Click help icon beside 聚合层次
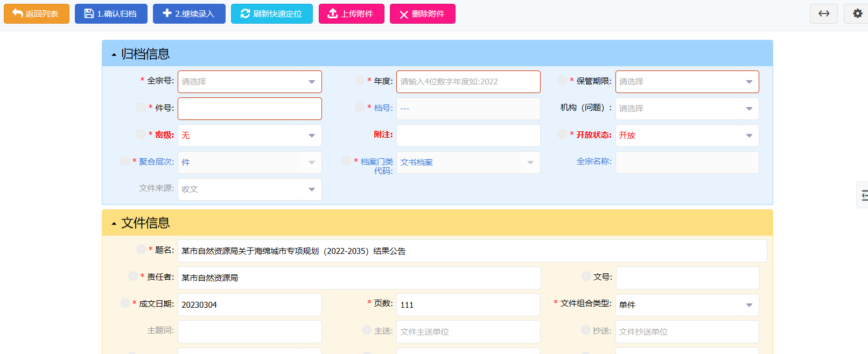The image size is (868, 354). [125, 161]
